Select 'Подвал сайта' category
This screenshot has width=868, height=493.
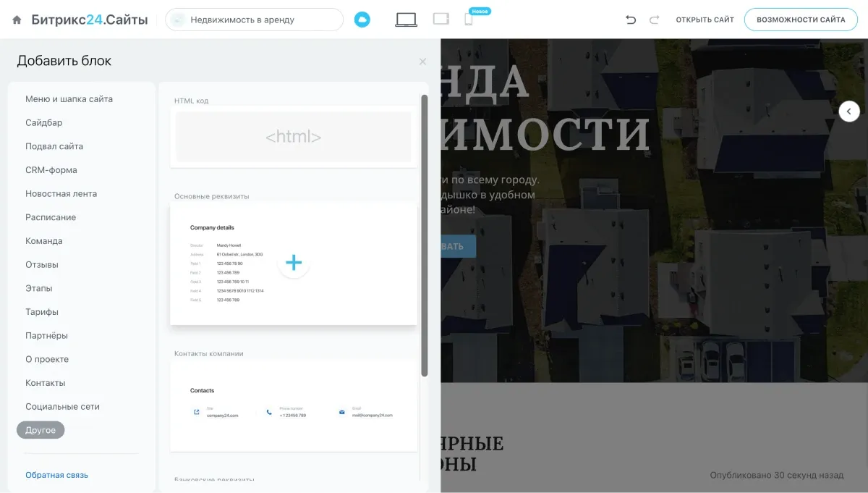(54, 146)
